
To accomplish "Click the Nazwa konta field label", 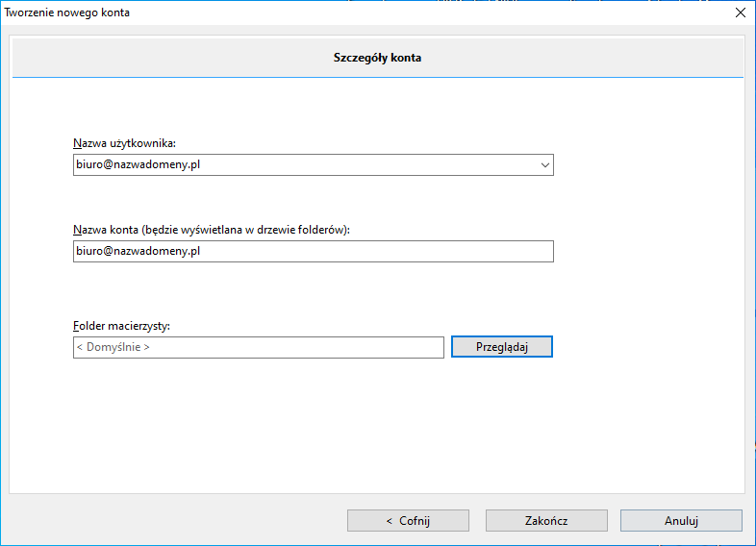I will coord(212,230).
